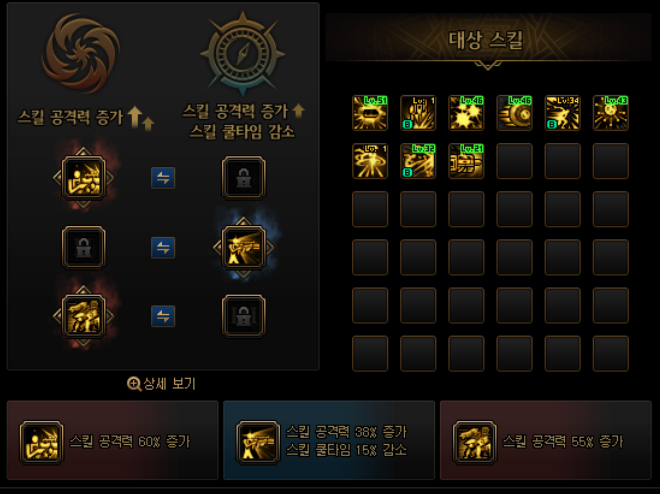Click the 대상 스킬 header arrow
Screen dimensions: 660x494
click(x=488, y=65)
